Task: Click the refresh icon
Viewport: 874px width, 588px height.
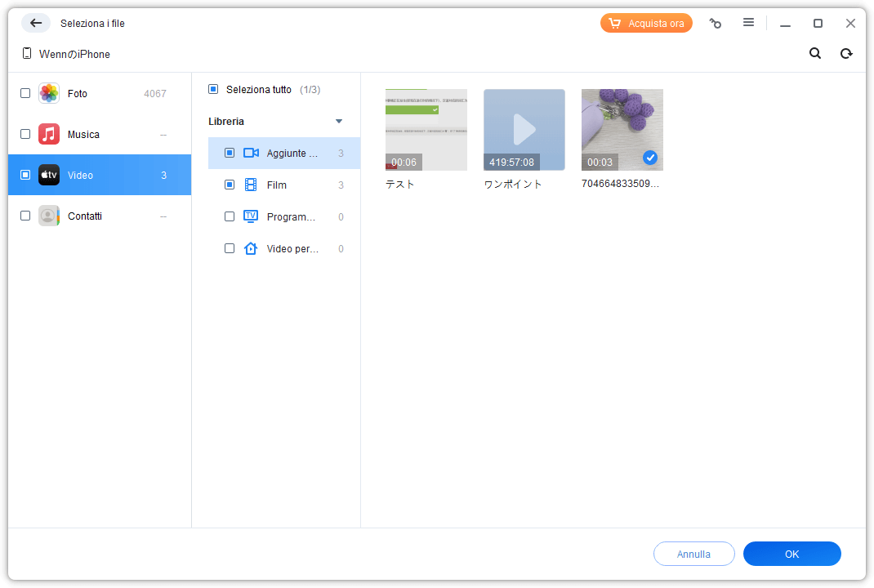Action: pos(846,53)
